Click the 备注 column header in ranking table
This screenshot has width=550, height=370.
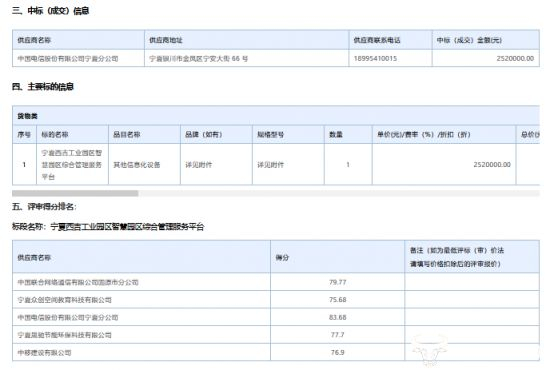(x=457, y=257)
